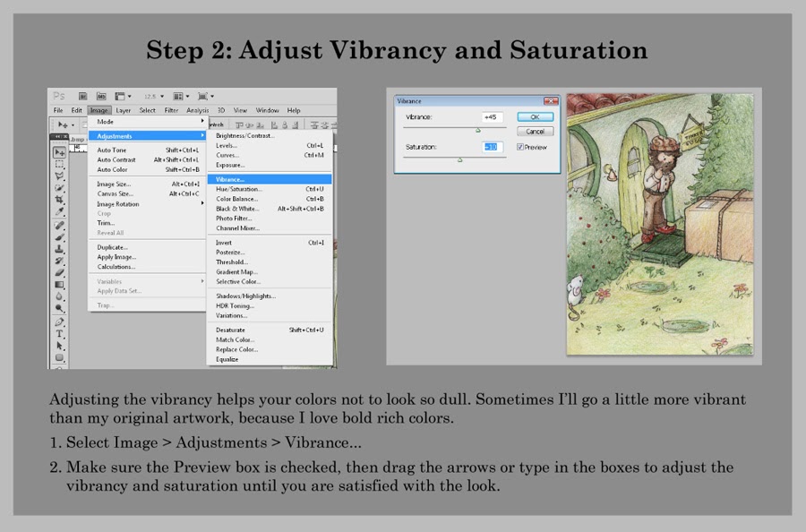Screen dimensions: 806x532
Task: Select the Quick Selection tool
Action: coord(60,188)
